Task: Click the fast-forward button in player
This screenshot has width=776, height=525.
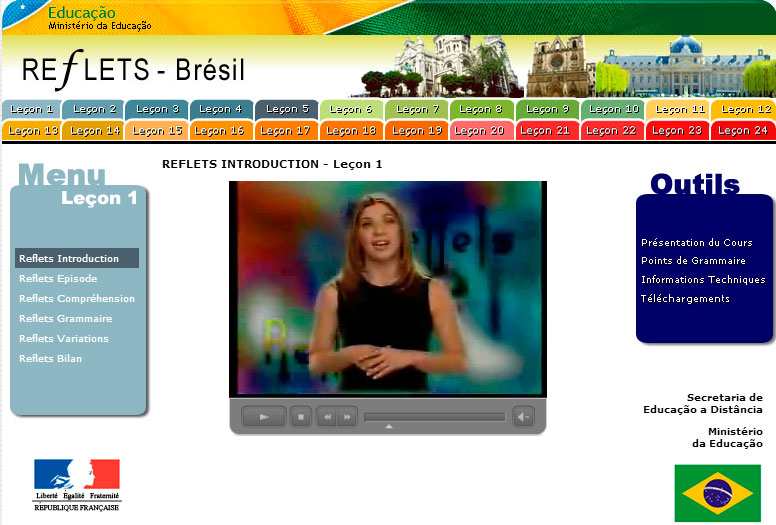Action: 347,417
